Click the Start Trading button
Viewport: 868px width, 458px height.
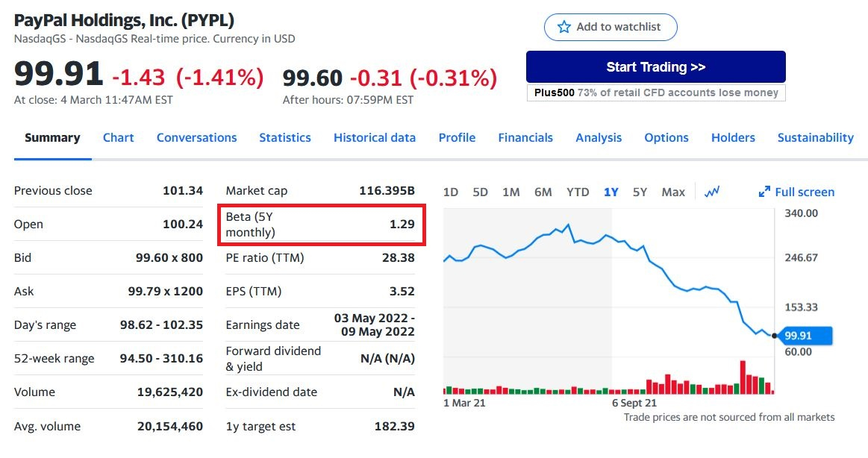[x=656, y=67]
